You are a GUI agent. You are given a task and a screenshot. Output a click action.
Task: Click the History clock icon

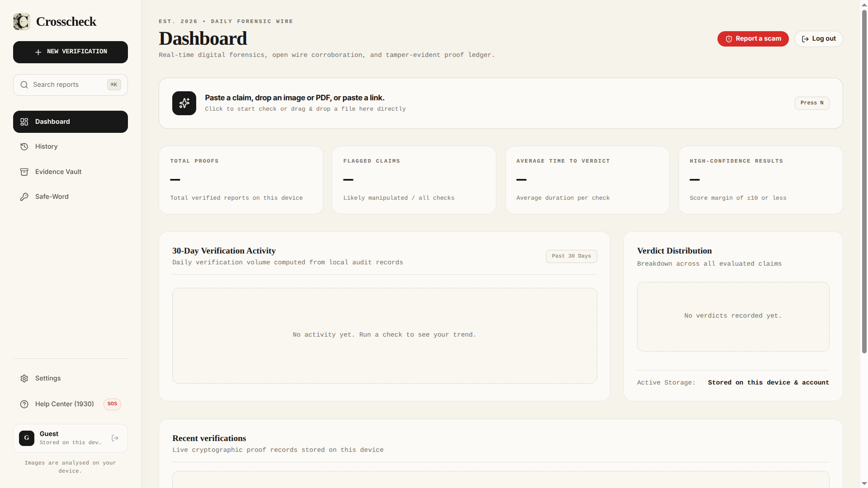point(24,147)
